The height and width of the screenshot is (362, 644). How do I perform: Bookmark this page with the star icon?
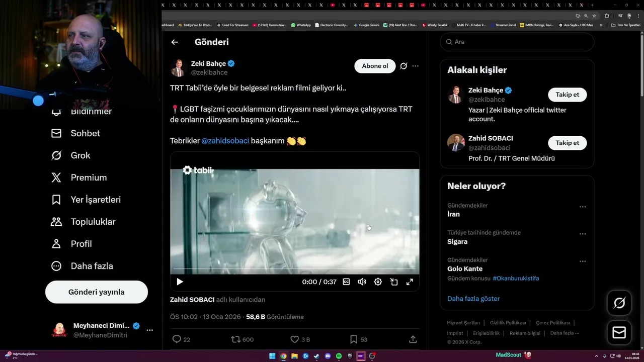[x=594, y=16]
